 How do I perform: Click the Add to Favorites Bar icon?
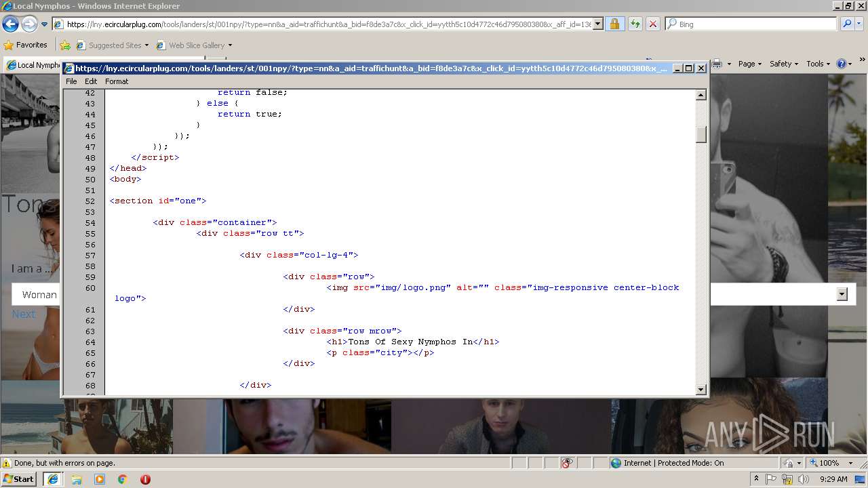coord(65,45)
